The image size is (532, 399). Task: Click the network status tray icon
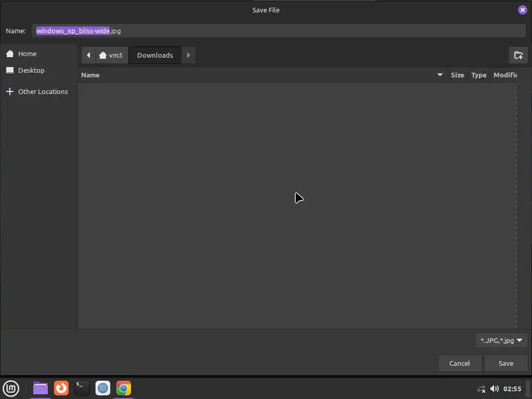(481, 389)
